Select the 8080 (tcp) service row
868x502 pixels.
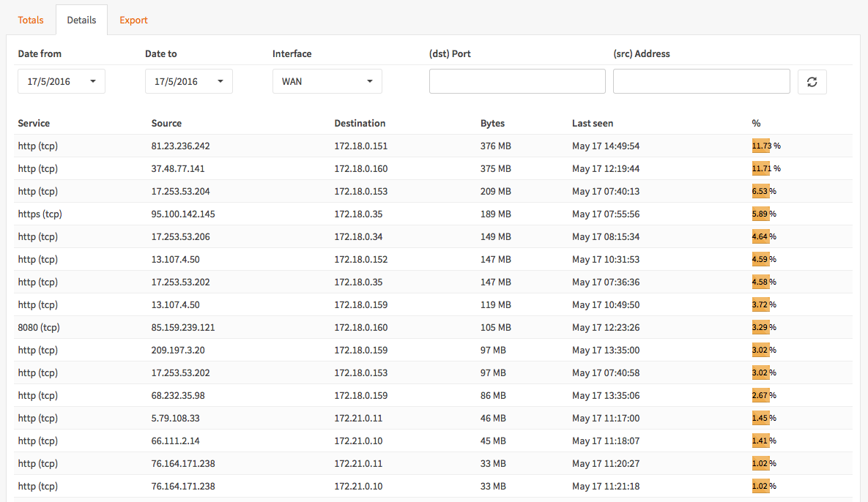(38, 327)
